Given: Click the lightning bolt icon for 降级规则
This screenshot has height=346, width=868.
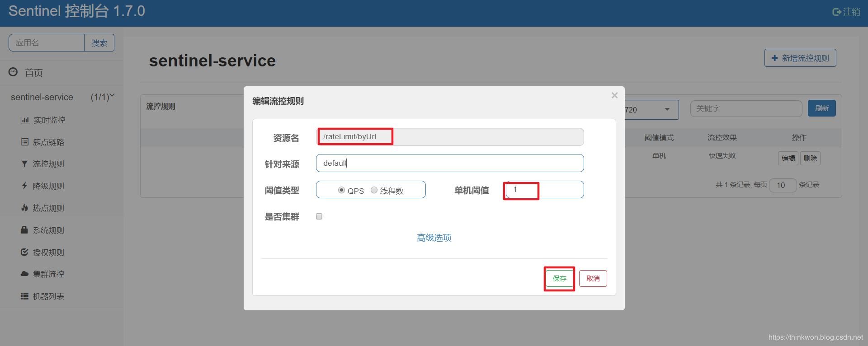Looking at the screenshot, I should [24, 186].
